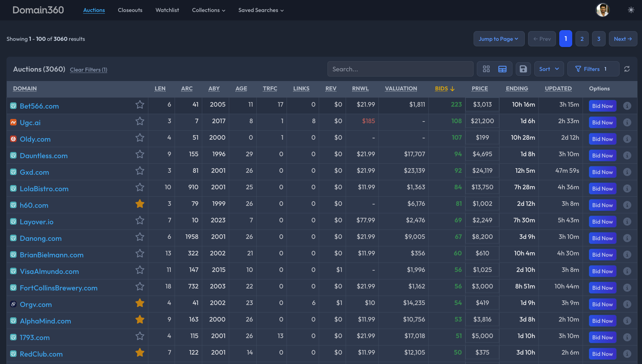Open info for Gxd.com
The image size is (642, 364).
(627, 172)
